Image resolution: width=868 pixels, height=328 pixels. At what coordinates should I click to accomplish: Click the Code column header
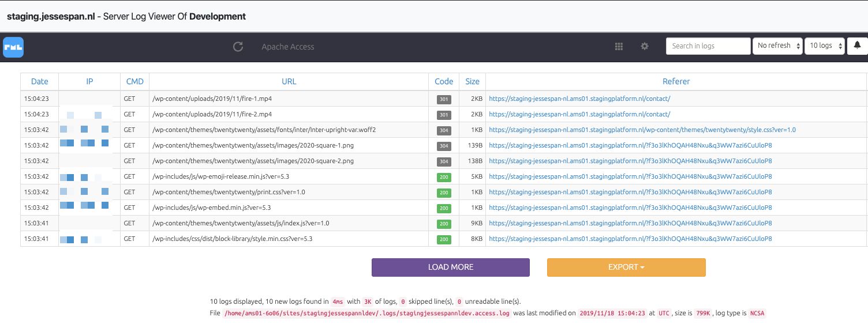(444, 81)
